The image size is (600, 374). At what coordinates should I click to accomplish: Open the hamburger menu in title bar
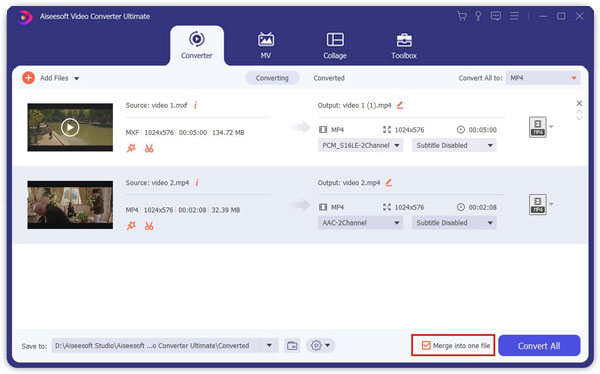[515, 16]
